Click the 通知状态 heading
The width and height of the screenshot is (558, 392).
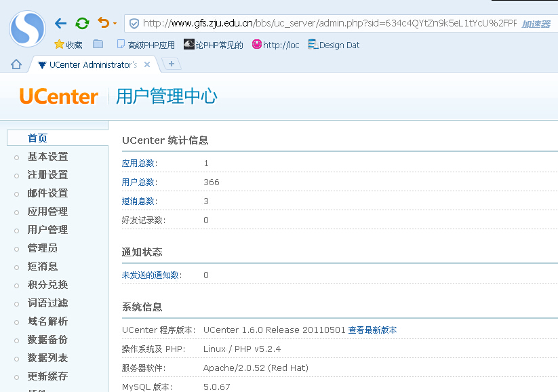[142, 252]
